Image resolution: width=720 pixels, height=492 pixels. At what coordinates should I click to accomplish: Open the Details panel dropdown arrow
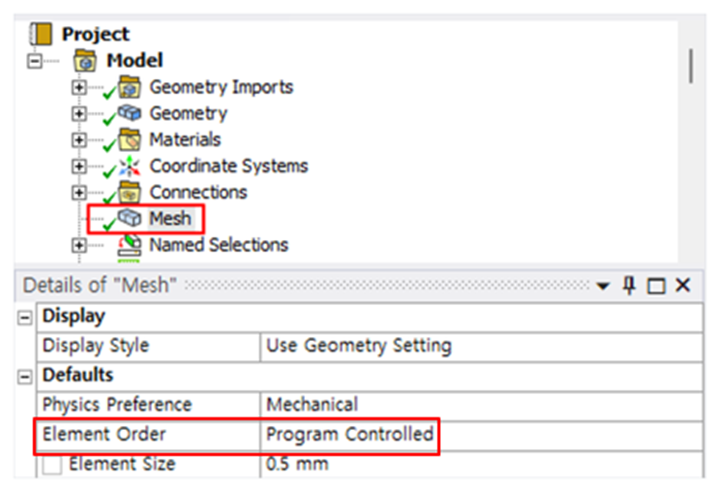pos(602,287)
